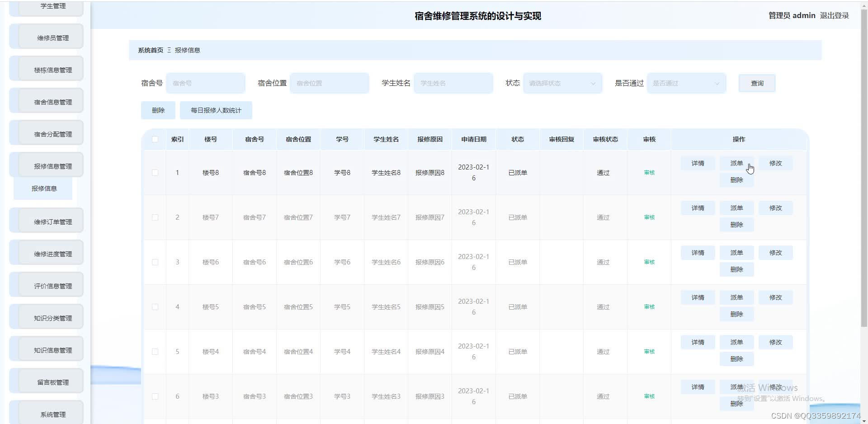Go to 系统首页 in the breadcrumb

151,50
